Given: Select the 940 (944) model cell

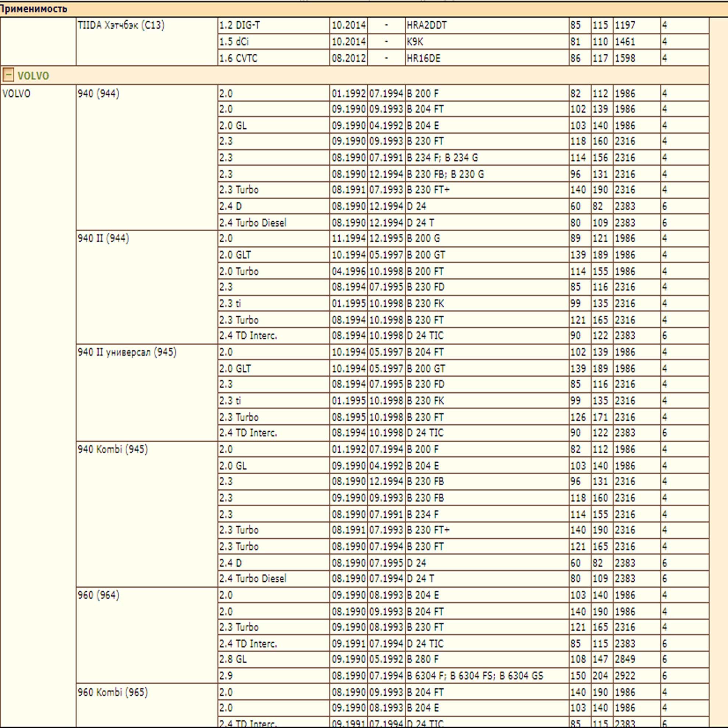Looking at the screenshot, I should click(147, 157).
